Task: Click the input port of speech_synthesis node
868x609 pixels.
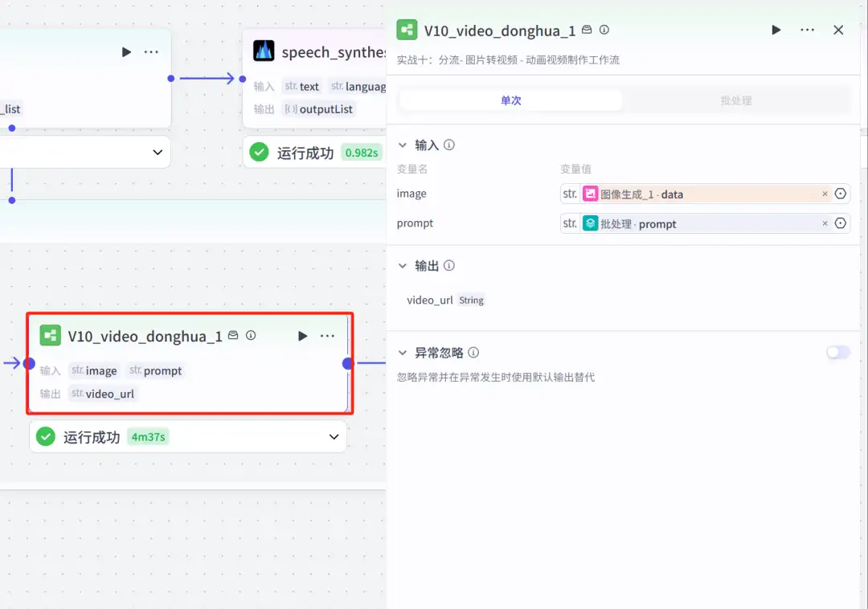Action: 243,79
